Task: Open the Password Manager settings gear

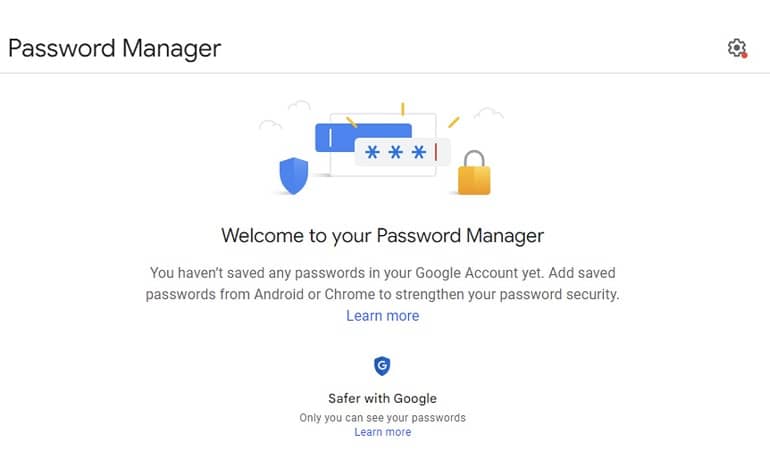Action: (736, 48)
